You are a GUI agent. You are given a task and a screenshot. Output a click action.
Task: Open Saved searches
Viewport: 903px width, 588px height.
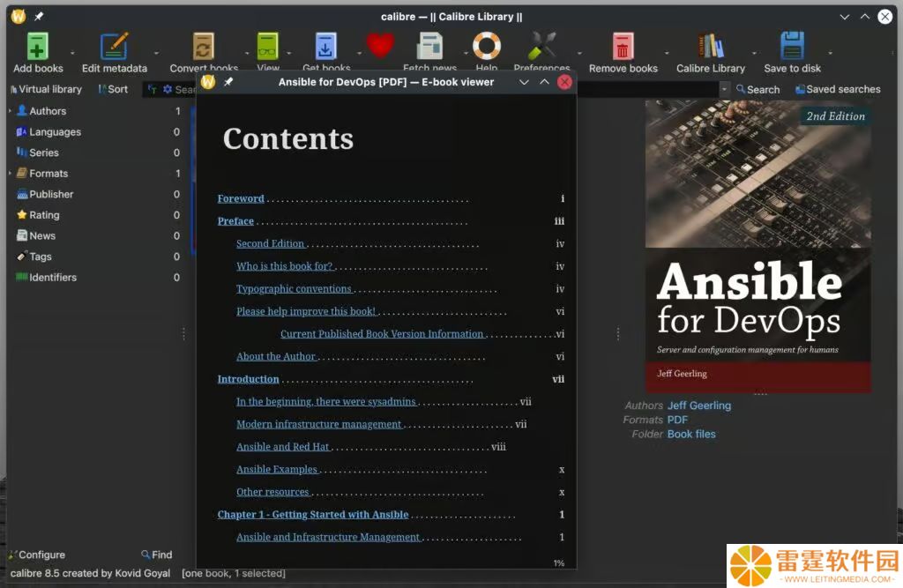pyautogui.click(x=838, y=89)
